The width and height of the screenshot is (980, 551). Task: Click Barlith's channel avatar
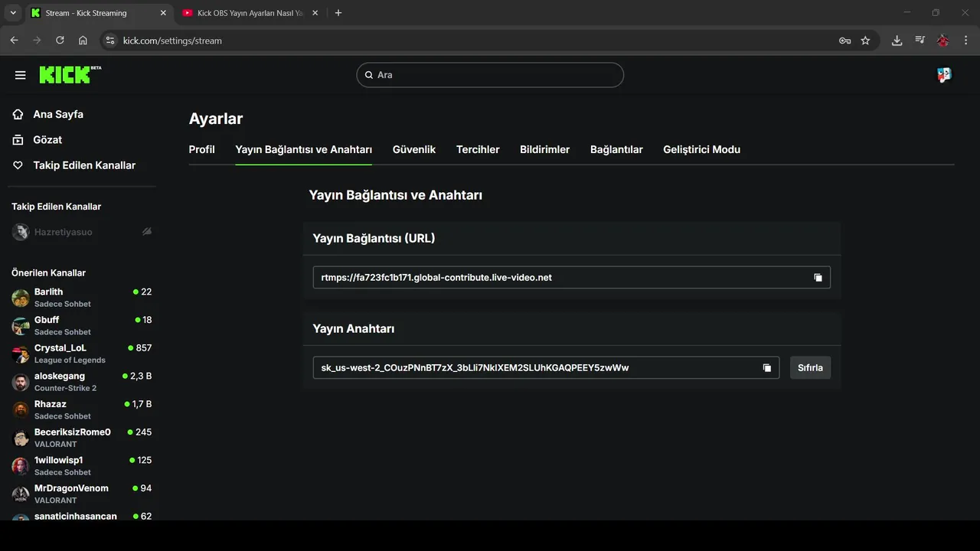pyautogui.click(x=21, y=298)
